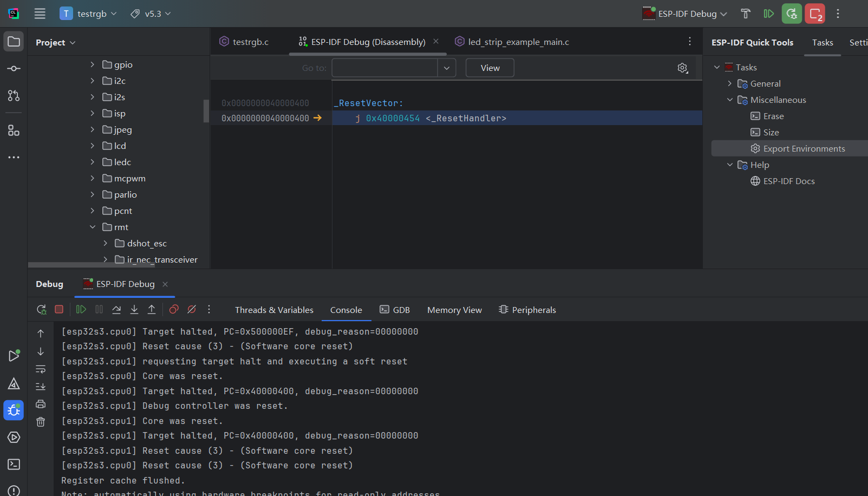
Task: Show more tool windows ellipsis
Action: 14,158
